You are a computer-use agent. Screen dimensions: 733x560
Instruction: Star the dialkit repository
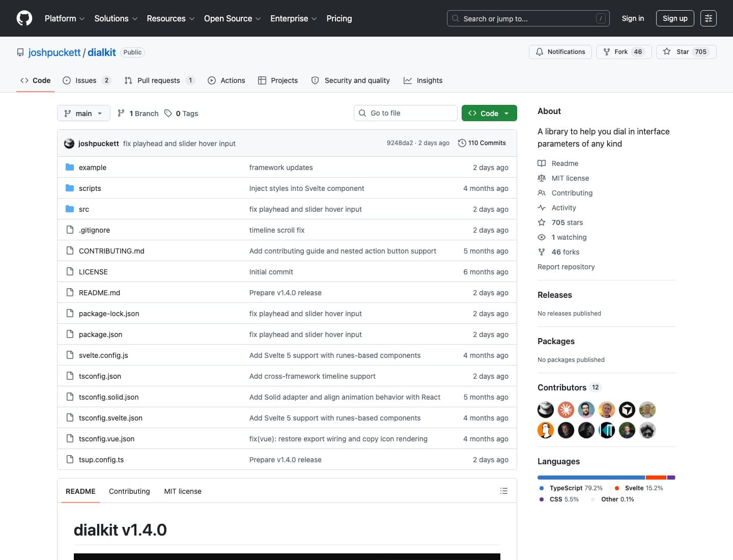click(x=686, y=52)
